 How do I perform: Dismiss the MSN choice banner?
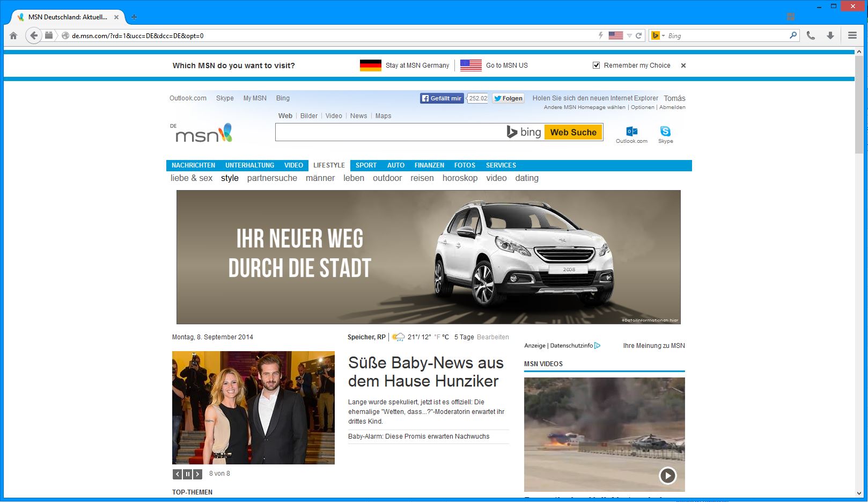(x=683, y=66)
